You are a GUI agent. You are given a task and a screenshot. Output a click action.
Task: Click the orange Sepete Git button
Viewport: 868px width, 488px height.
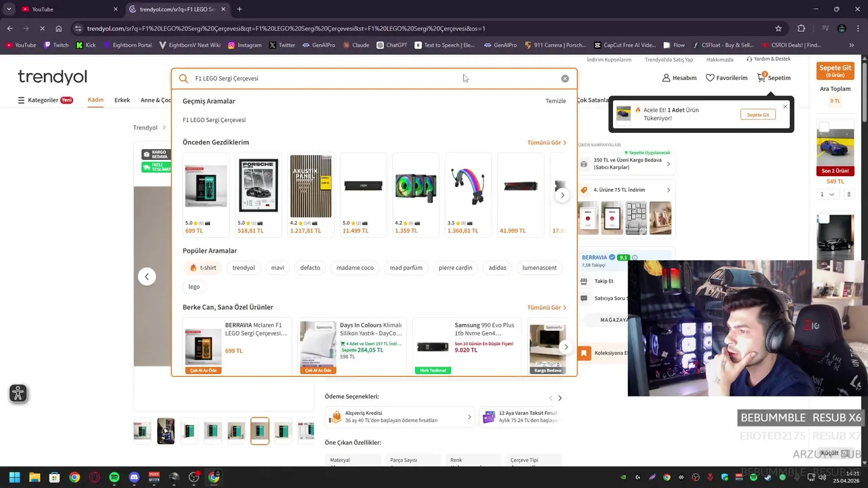[x=835, y=70]
